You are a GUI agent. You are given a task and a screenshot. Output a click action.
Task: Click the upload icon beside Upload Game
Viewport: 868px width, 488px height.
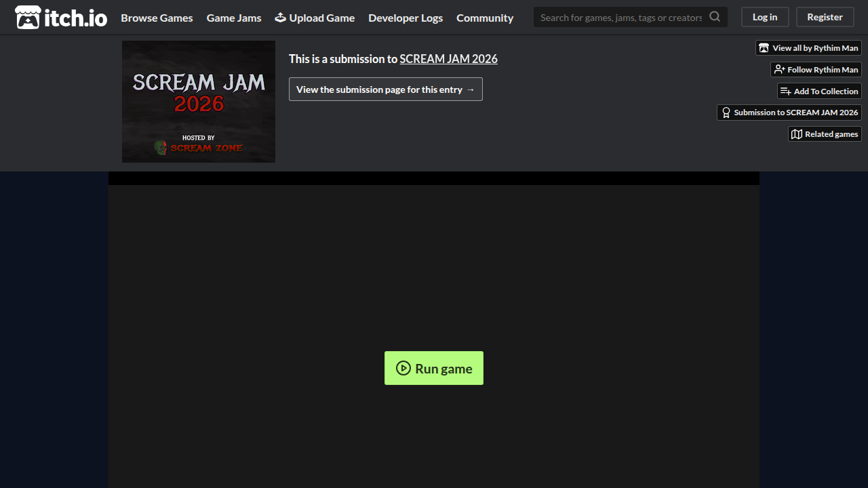[x=281, y=17]
